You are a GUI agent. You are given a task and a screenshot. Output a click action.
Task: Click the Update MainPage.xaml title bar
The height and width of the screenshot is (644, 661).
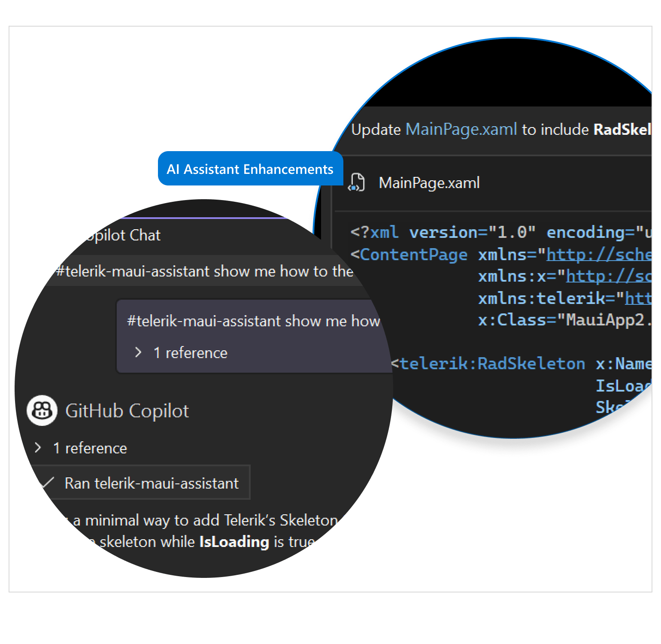pos(494,129)
